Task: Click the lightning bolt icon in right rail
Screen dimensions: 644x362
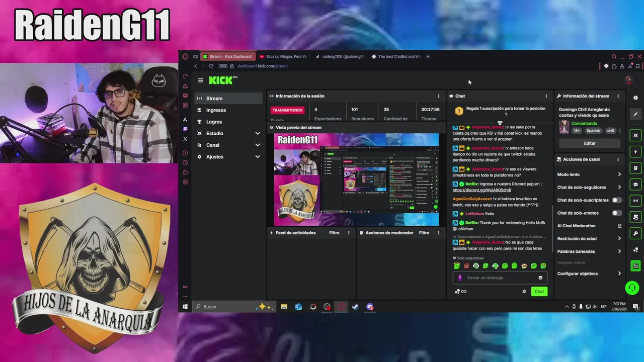Action: tap(635, 152)
